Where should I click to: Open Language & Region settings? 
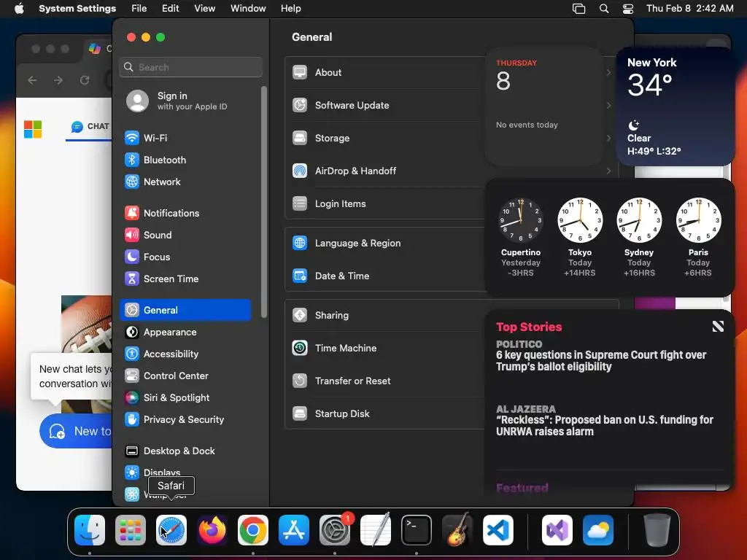pos(385,244)
